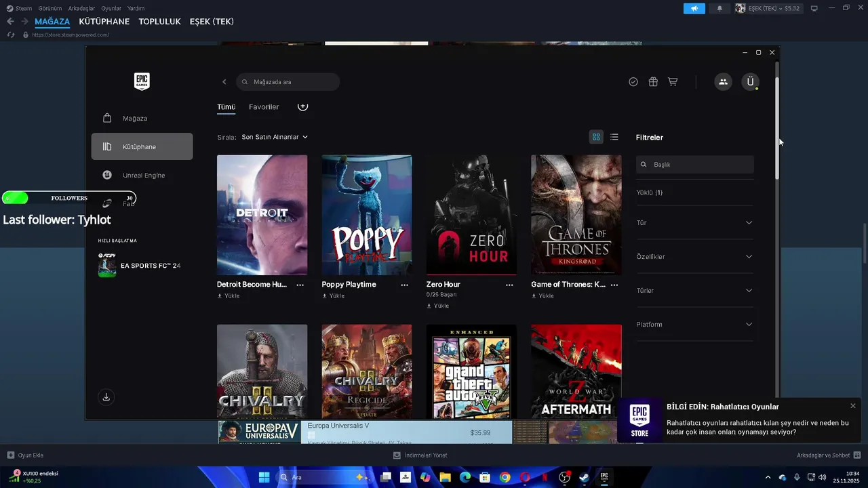Viewport: 868px width, 488px height.
Task: Expand the Platform filter
Action: click(695, 324)
